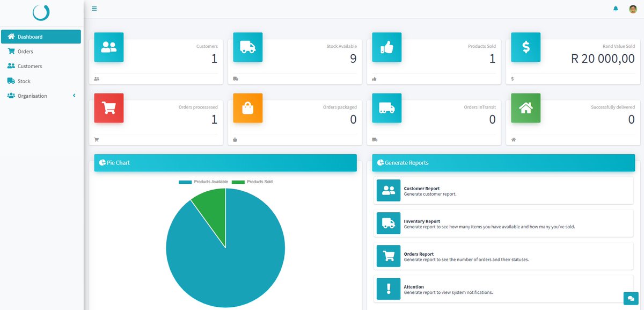The height and width of the screenshot is (310, 644).
Task: Go to Dashboard in the sidebar
Action: pyautogui.click(x=41, y=37)
